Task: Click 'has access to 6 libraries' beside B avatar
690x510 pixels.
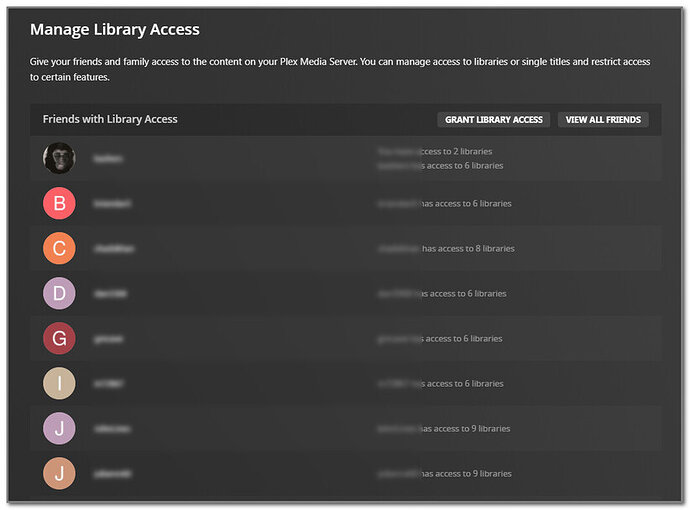Action: click(x=466, y=203)
